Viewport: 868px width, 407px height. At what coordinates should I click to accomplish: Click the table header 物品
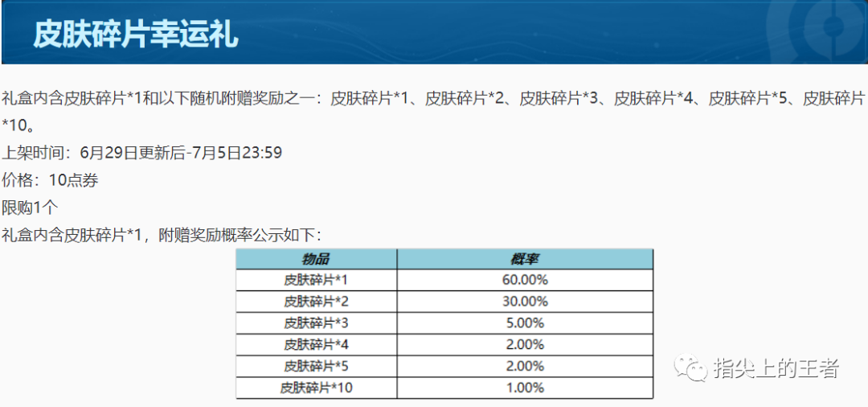coord(316,259)
